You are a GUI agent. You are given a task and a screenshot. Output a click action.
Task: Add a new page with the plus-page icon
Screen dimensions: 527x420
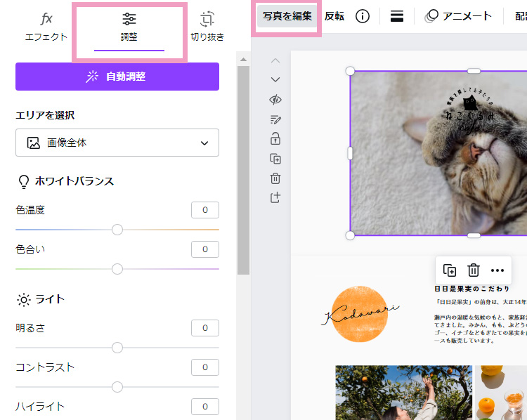click(275, 197)
